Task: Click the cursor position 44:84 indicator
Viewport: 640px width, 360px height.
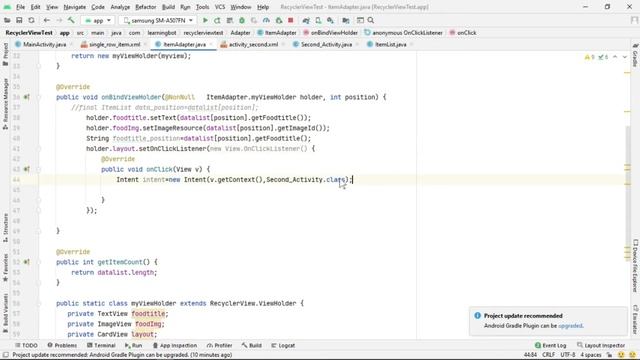Action: point(530,355)
